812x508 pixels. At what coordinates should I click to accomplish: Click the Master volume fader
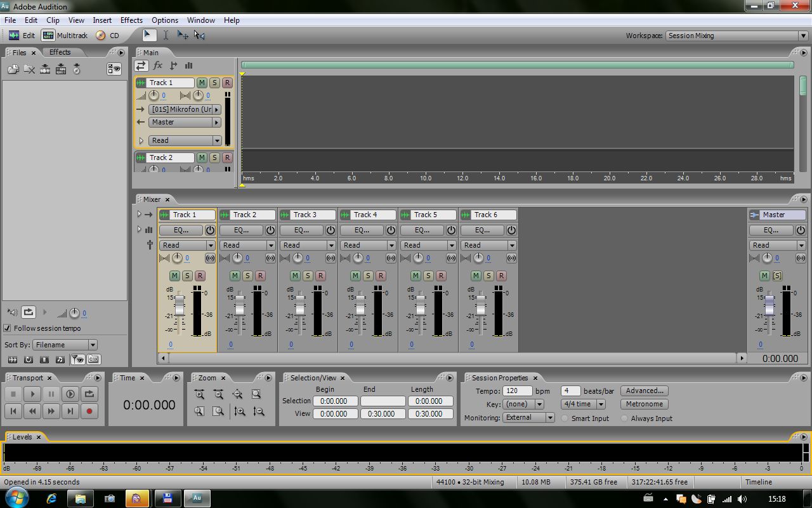769,304
